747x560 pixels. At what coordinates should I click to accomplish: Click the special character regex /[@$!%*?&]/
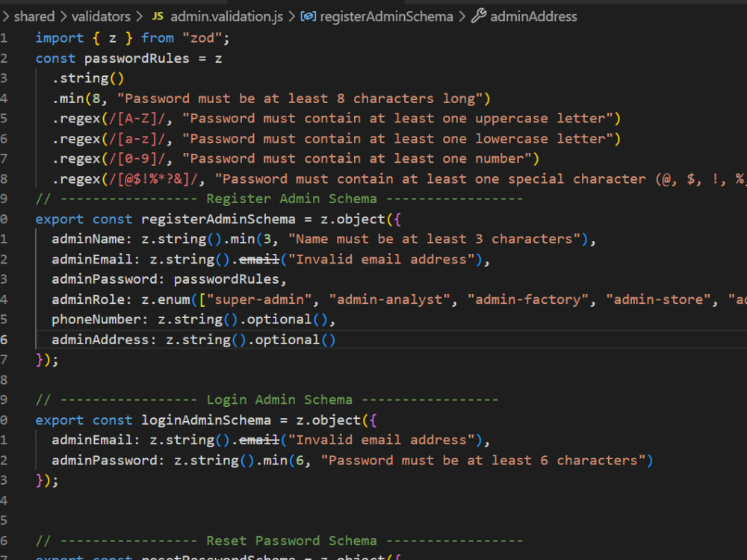pyautogui.click(x=153, y=179)
